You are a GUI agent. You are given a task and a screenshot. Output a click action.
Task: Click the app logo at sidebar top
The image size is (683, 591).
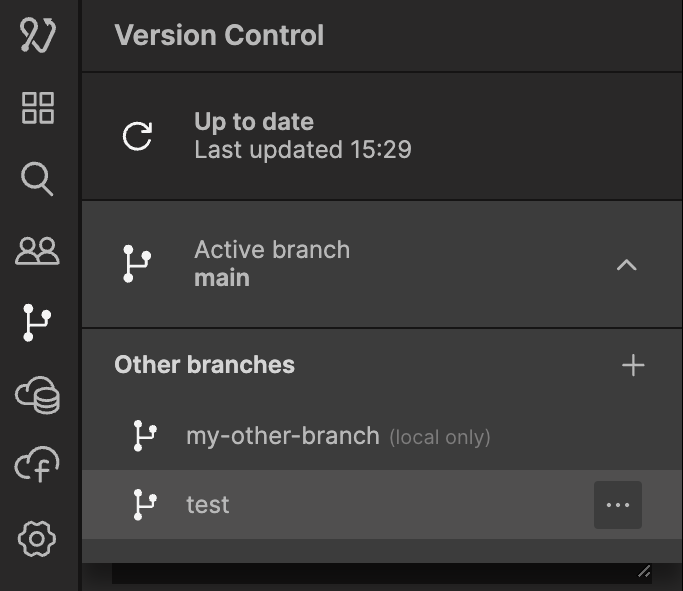pos(37,35)
